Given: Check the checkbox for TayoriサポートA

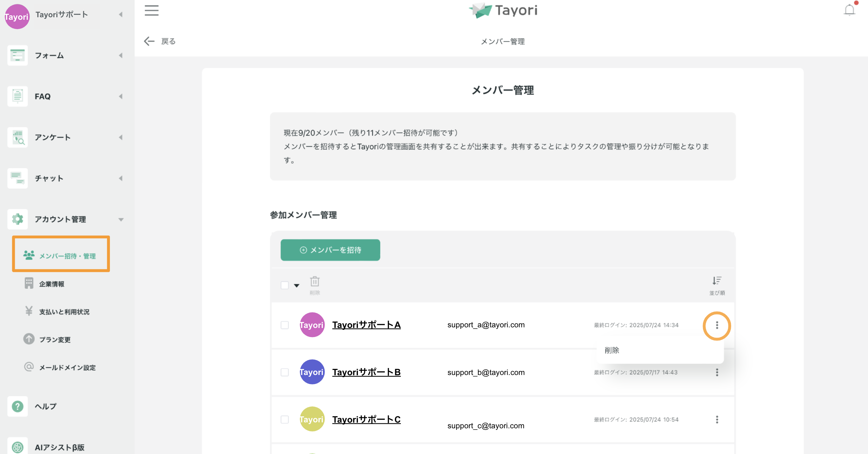Looking at the screenshot, I should click(285, 325).
